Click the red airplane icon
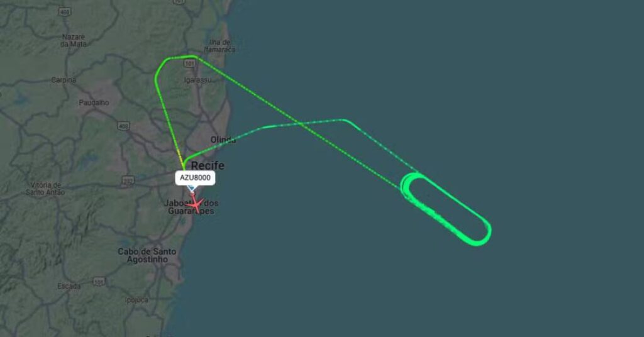The image size is (644, 337). click(196, 204)
